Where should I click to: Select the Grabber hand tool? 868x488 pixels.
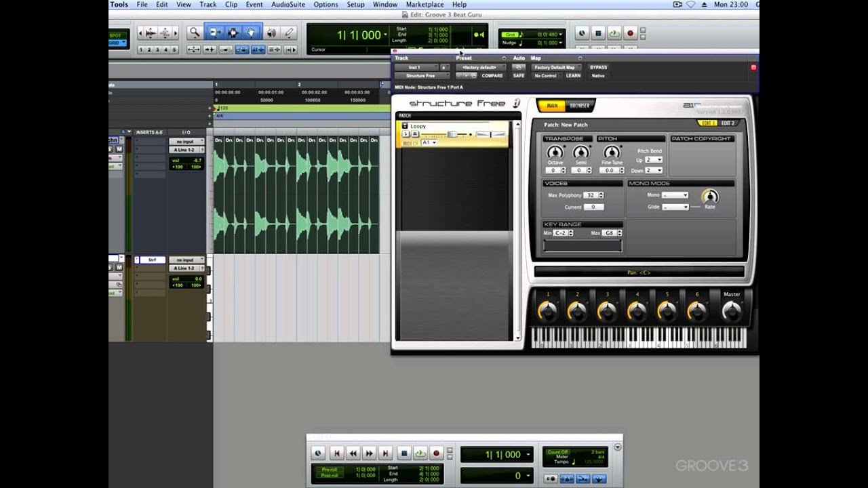(252, 32)
